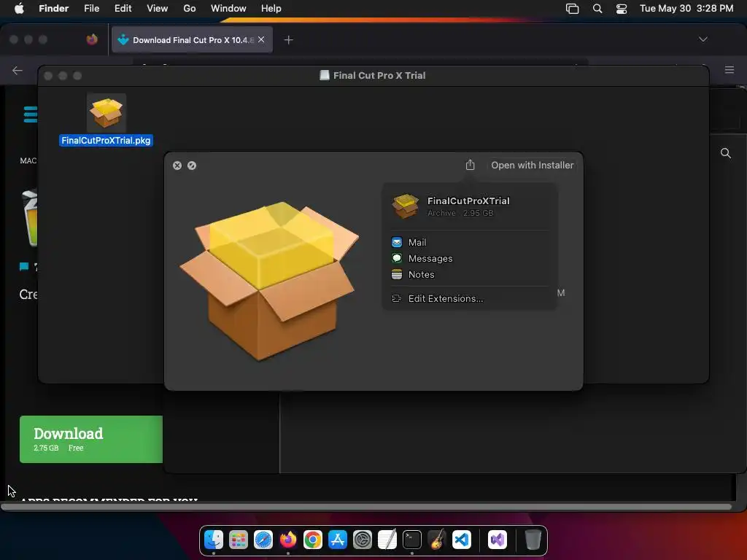
Task: Expand the browser tab list dropdown
Action: pos(703,39)
